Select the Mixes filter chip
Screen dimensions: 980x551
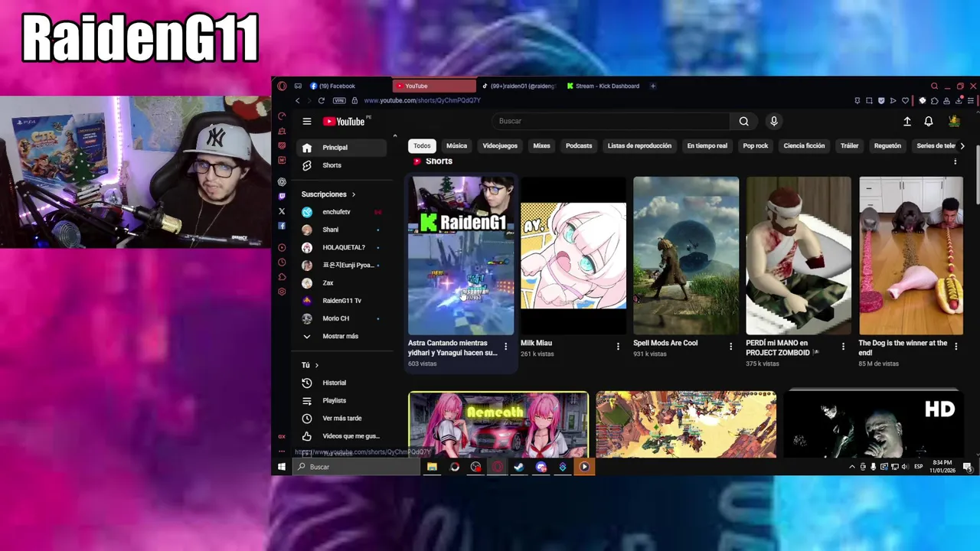coord(541,145)
